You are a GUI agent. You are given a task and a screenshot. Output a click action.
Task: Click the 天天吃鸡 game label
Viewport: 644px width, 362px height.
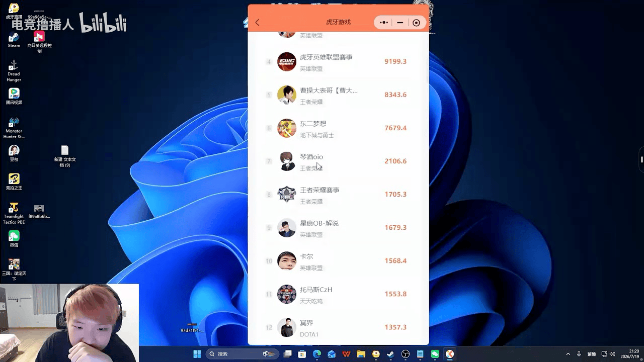[x=311, y=301]
